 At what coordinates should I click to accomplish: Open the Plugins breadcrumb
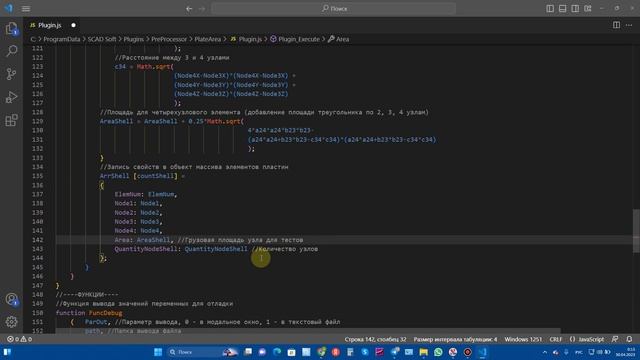133,39
